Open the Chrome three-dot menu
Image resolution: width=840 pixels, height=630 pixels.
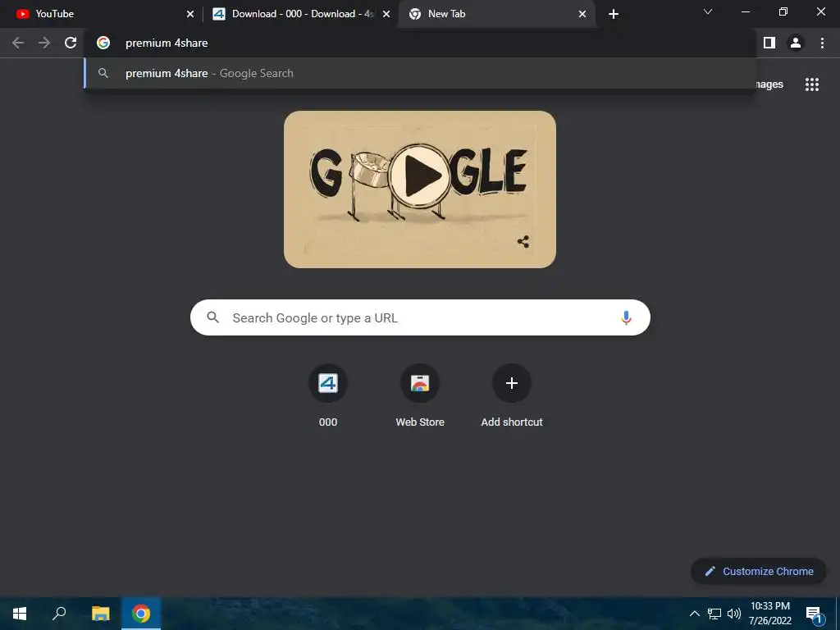[822, 43]
